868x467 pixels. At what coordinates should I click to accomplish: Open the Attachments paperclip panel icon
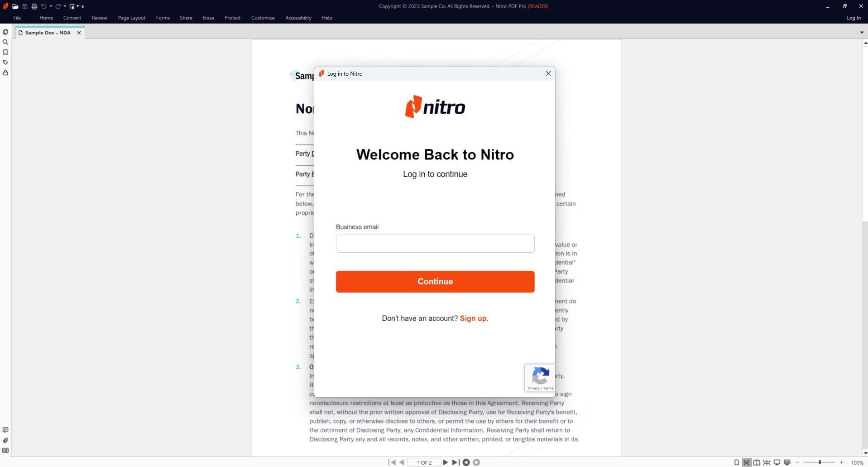[x=5, y=440]
